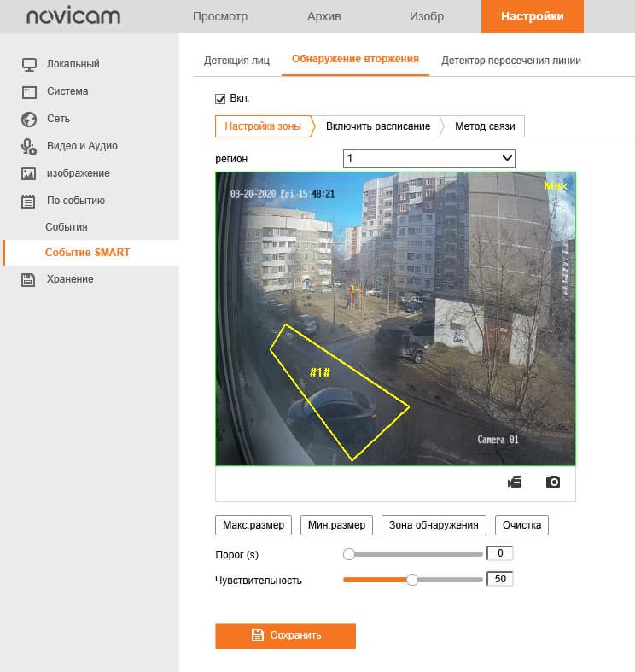The height and width of the screenshot is (672, 635).
Task: Select Обнаружение вторжения tab
Action: click(355, 59)
